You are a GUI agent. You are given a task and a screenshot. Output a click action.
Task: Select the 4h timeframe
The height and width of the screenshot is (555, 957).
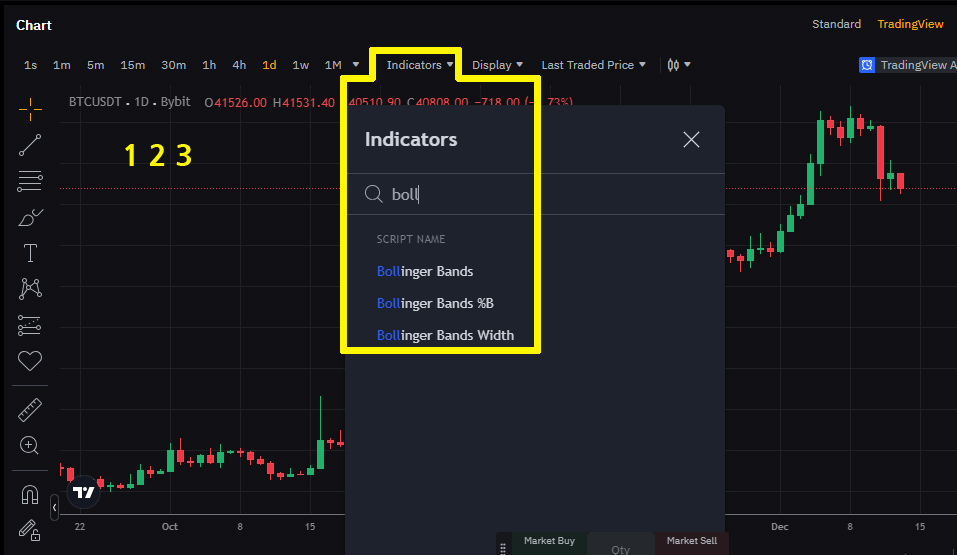[x=239, y=65]
